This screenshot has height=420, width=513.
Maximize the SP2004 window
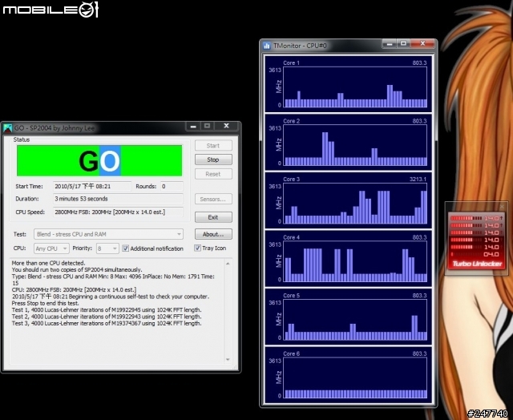click(x=208, y=126)
